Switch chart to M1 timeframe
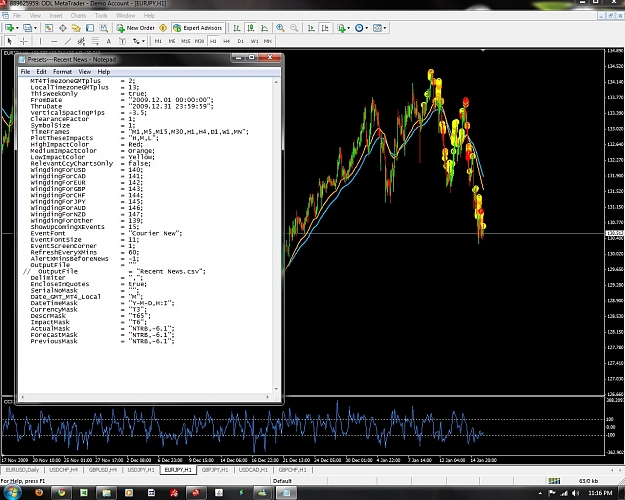The height and width of the screenshot is (500, 625). (x=158, y=41)
